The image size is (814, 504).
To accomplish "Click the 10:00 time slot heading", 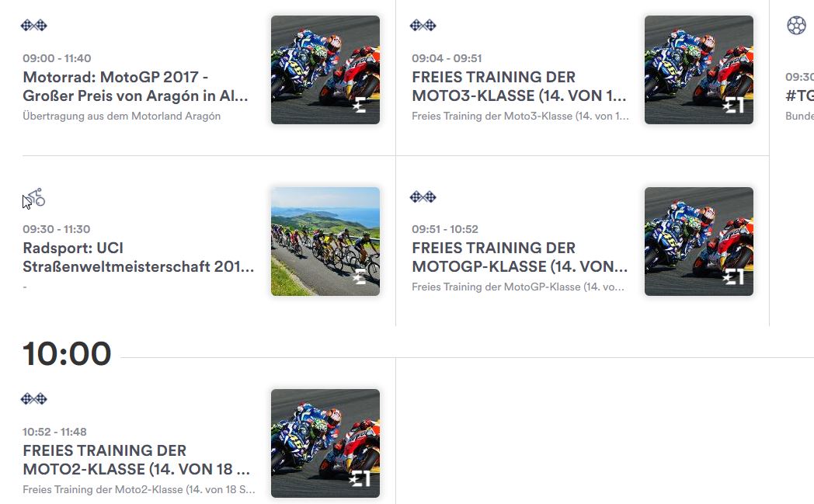I will click(x=67, y=354).
